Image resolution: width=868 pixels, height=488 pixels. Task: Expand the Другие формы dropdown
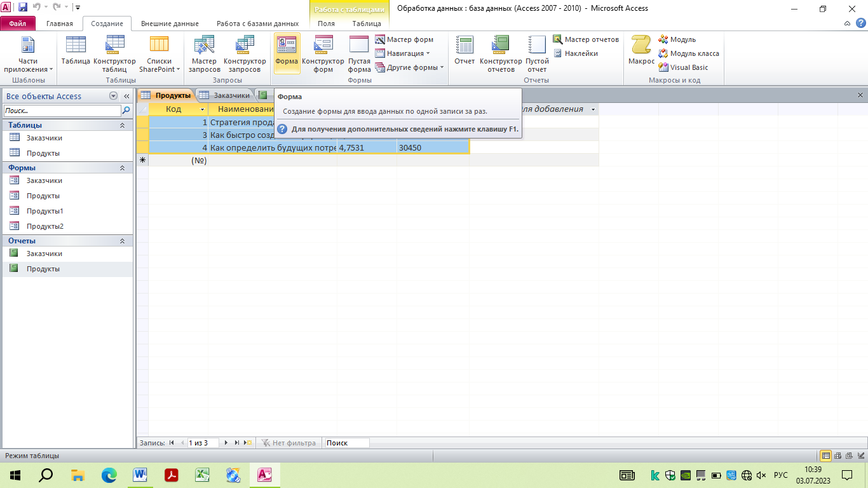coord(409,67)
